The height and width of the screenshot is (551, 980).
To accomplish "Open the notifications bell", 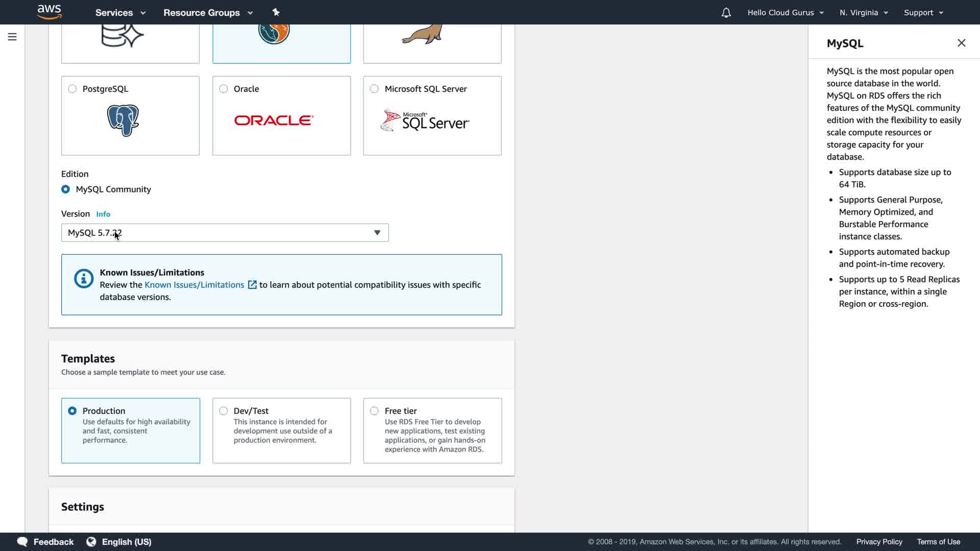I will pyautogui.click(x=726, y=13).
